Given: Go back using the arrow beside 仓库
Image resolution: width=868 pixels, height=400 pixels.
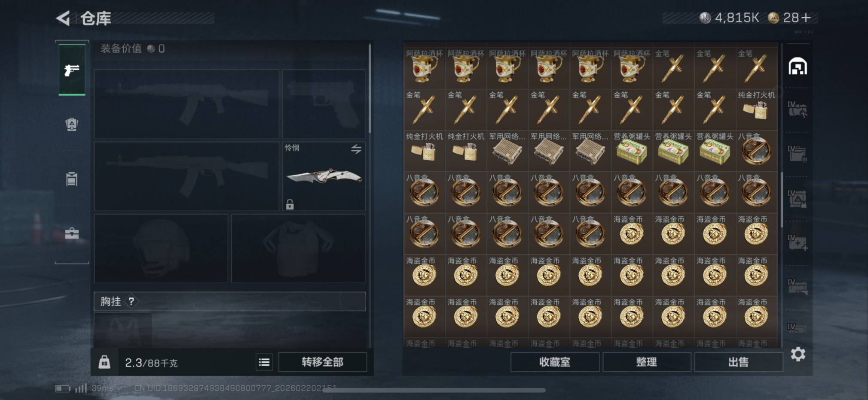Looking at the screenshot, I should (63, 18).
